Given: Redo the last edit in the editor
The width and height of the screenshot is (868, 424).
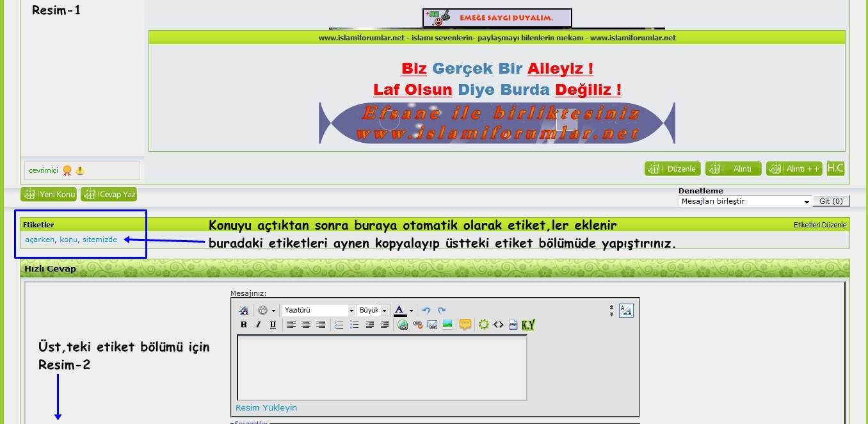Looking at the screenshot, I should click(442, 311).
